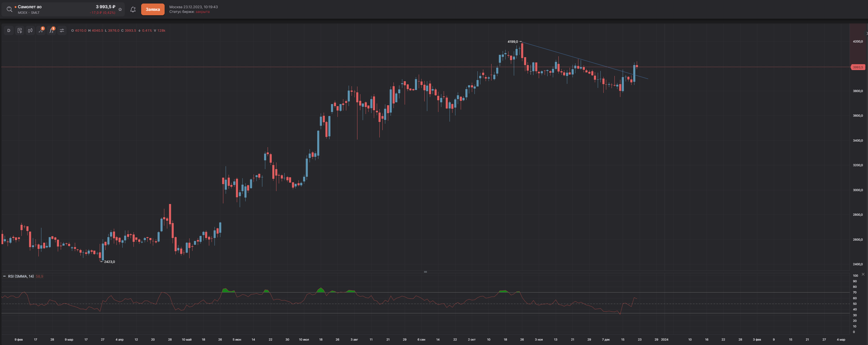This screenshot has height=345, width=868.
Task: Open indicators fx icon
Action: pyautogui.click(x=52, y=30)
